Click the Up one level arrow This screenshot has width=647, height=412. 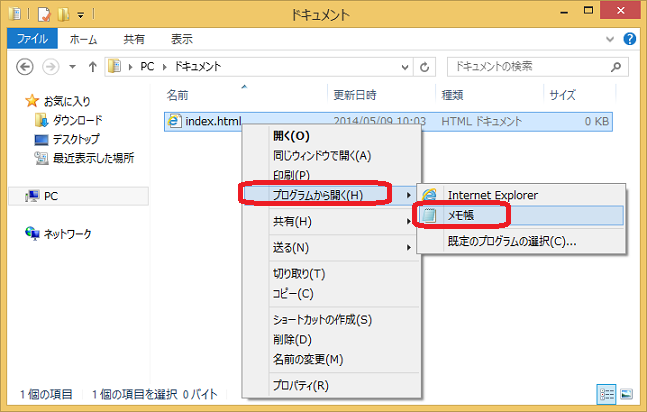pyautogui.click(x=93, y=67)
